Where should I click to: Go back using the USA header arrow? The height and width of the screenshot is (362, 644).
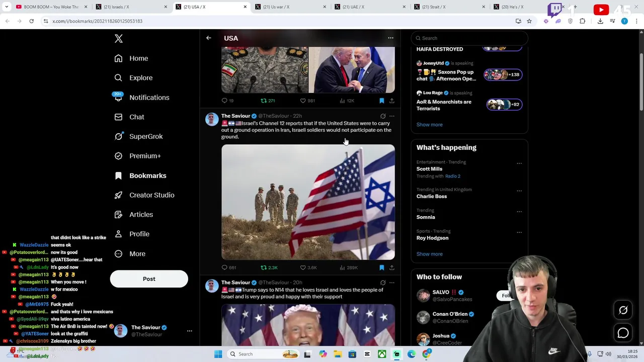(x=208, y=38)
